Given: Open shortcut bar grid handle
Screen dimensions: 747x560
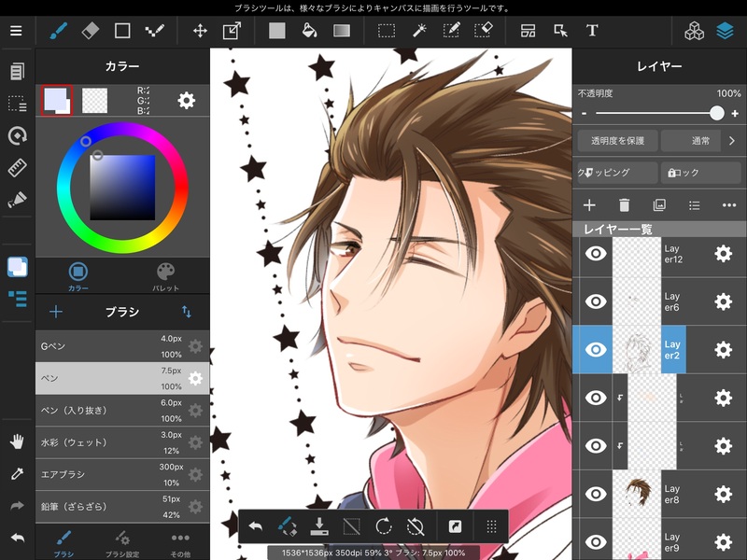Looking at the screenshot, I should point(492,526).
